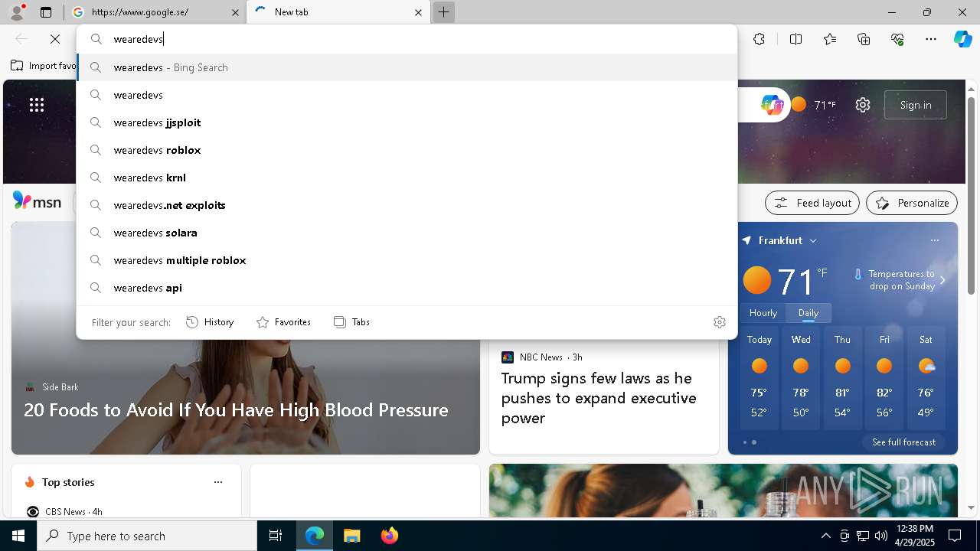
Task: Choose suggestion wearedevs api
Action: click(407, 288)
